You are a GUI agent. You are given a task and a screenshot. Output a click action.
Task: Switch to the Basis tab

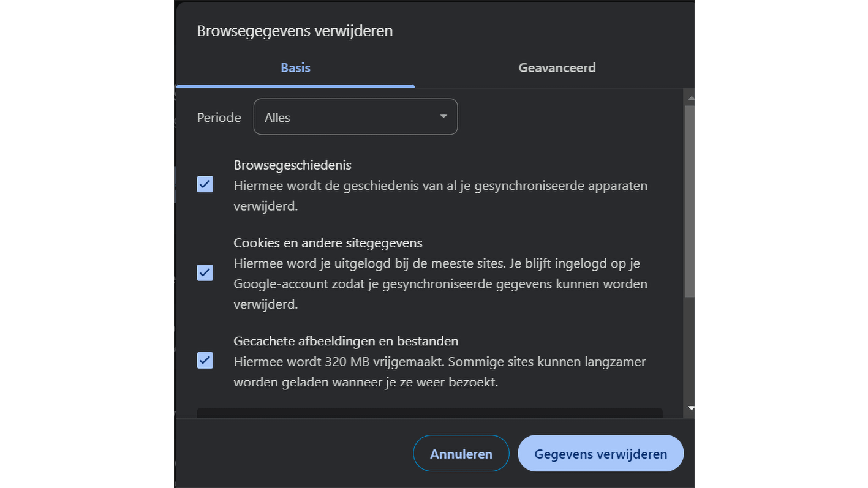(x=295, y=68)
